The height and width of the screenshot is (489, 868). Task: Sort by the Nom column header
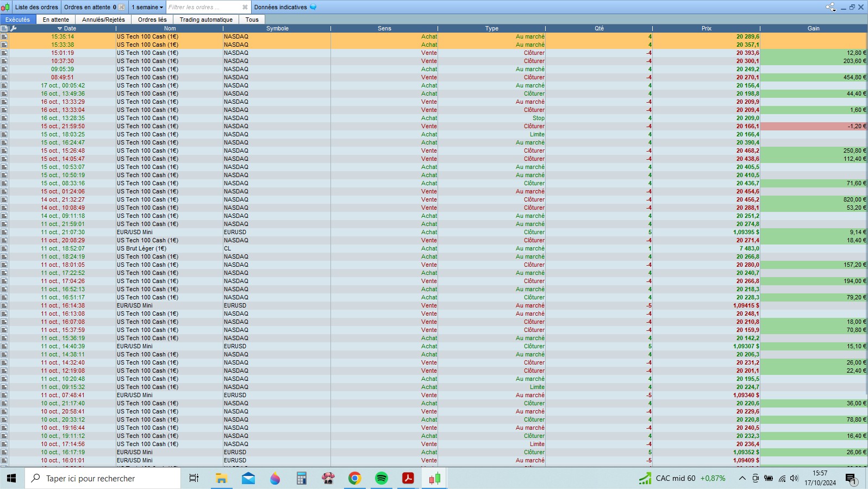(170, 28)
